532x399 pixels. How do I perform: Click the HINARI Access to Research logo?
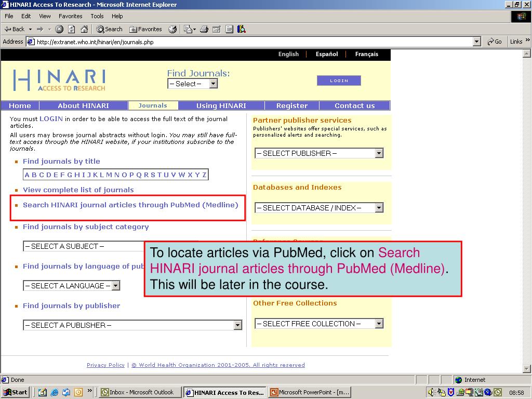pyautogui.click(x=59, y=80)
